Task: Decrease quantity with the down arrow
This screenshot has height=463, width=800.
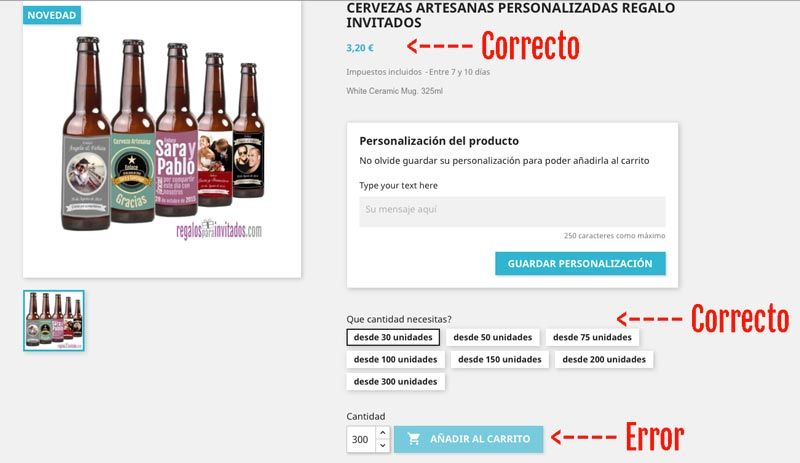Action: (x=383, y=446)
